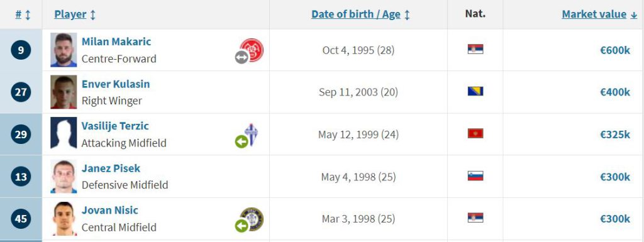Click Vasilije Terzic's €325k market value

[615, 135]
